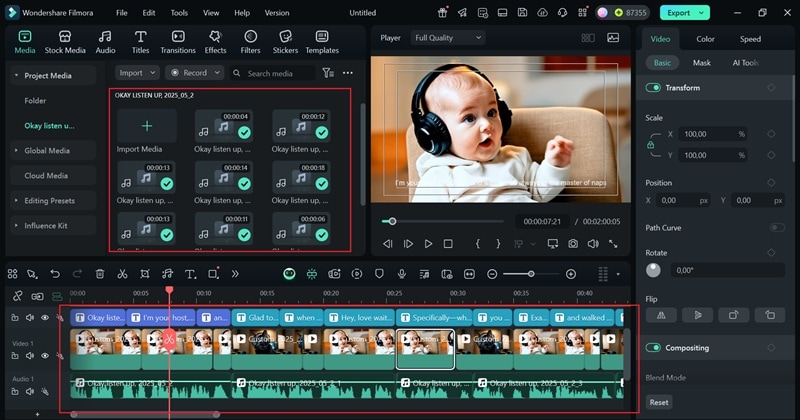
Task: Lock the Video 1 track
Action: [15, 356]
